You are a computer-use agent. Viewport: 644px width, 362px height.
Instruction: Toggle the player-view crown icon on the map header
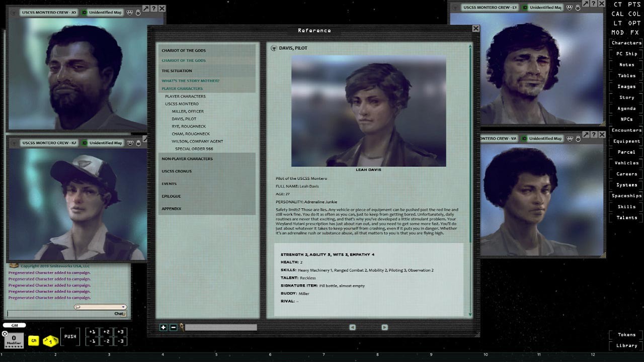click(130, 13)
